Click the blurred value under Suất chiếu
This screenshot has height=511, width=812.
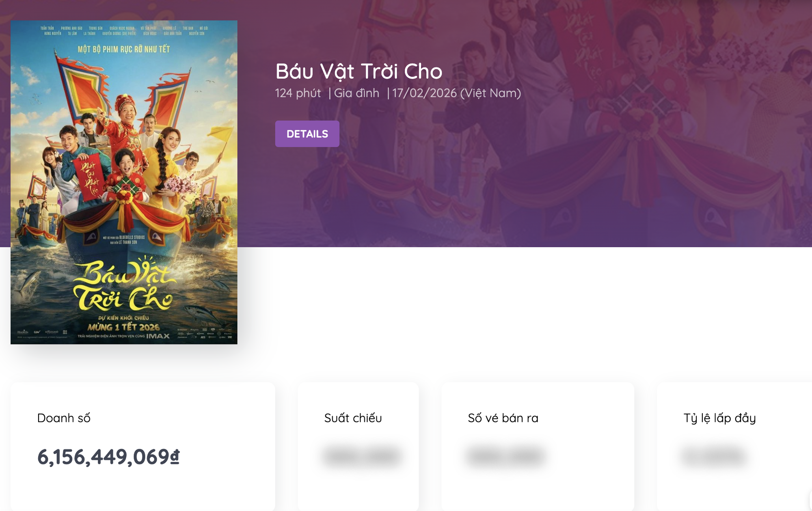coord(361,456)
